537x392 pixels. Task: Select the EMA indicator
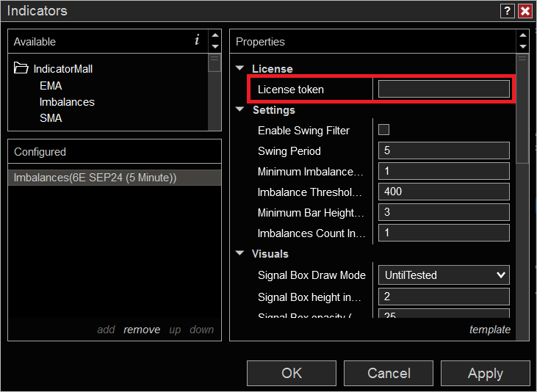click(51, 86)
